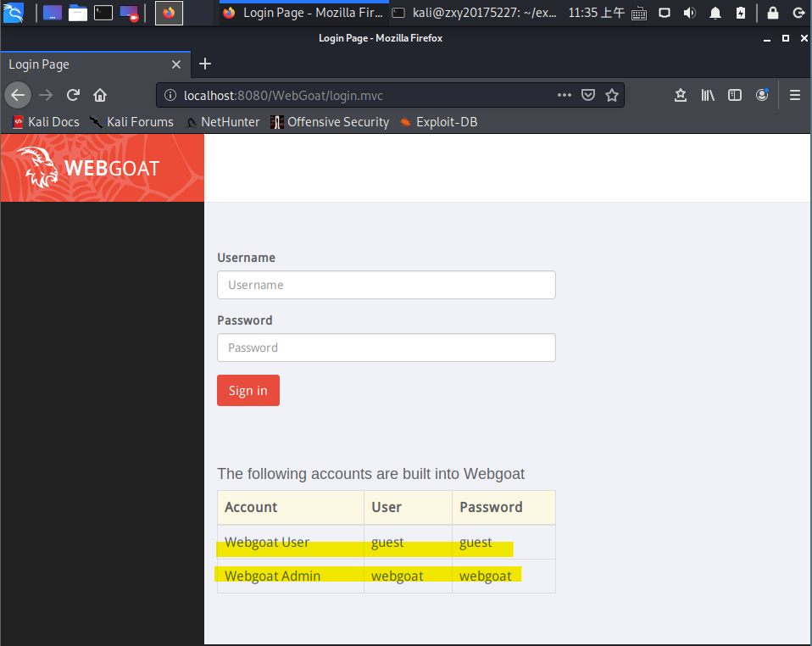812x646 pixels.
Task: Minimize the Firefox window
Action: point(767,38)
